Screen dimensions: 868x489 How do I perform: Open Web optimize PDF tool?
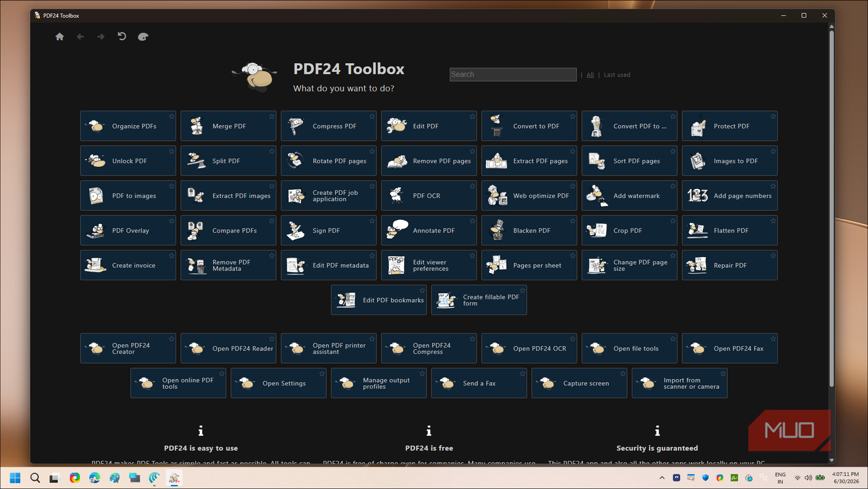(x=529, y=195)
